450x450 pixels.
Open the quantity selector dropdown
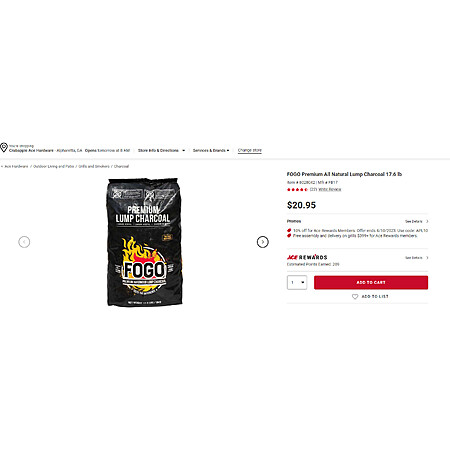(297, 282)
